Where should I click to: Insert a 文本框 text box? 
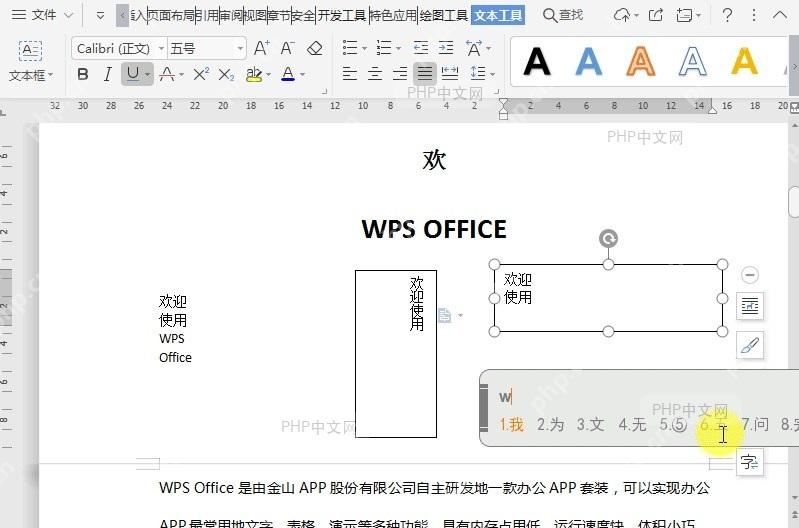pyautogui.click(x=31, y=62)
